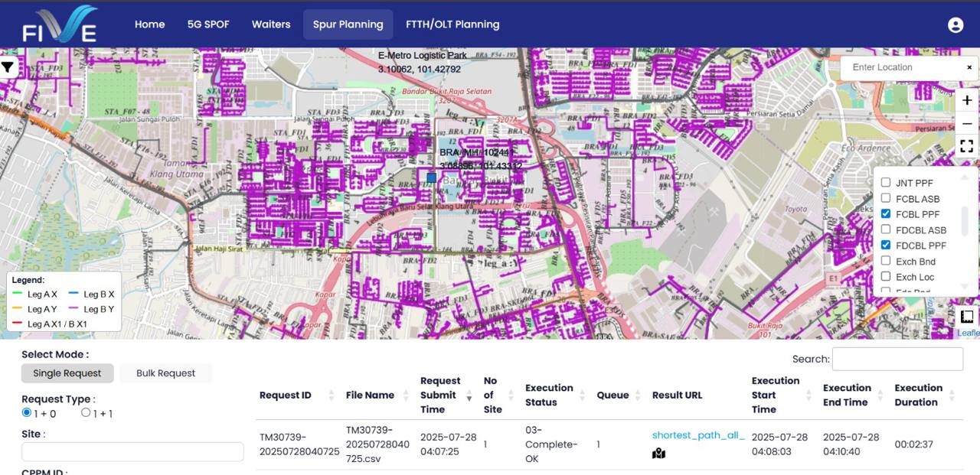Switch to Bulk Request mode
980x475 pixels.
pos(165,373)
